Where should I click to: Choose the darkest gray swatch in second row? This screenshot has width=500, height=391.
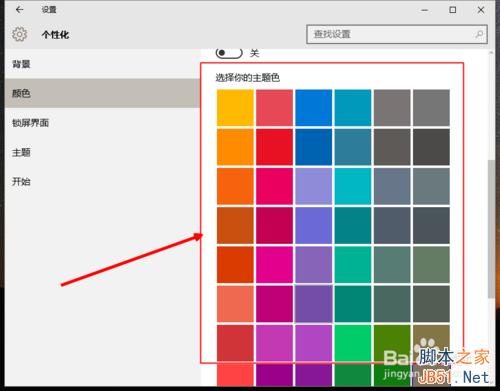tap(431, 147)
